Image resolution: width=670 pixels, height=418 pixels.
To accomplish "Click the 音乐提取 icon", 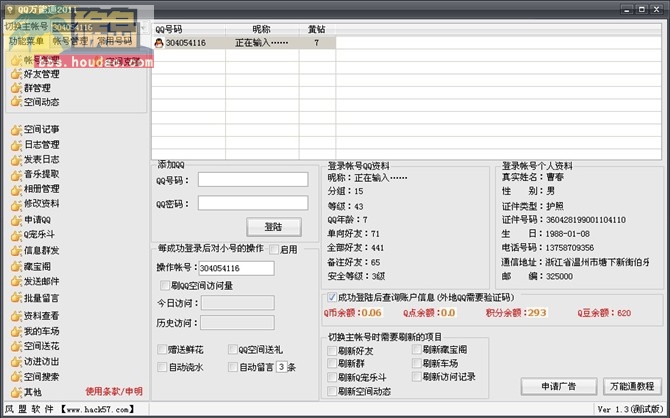I will [x=16, y=175].
